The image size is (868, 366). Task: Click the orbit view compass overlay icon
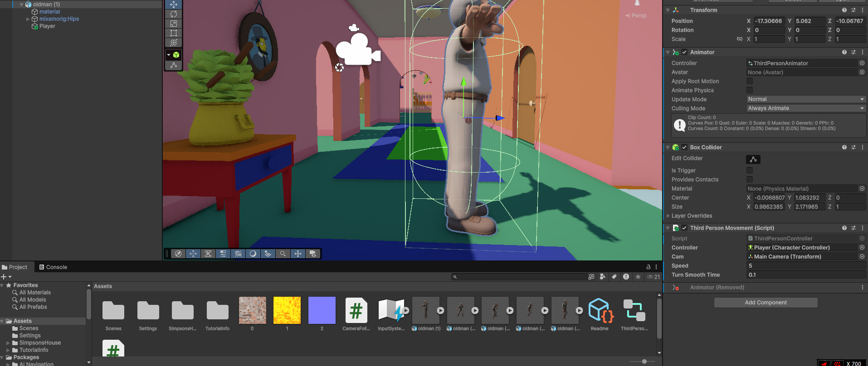pos(178,254)
